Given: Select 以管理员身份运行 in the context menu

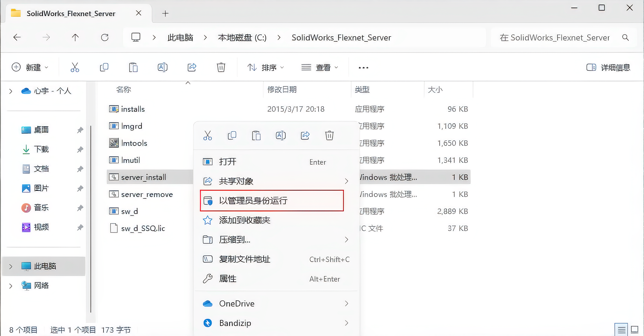Looking at the screenshot, I should tap(272, 201).
